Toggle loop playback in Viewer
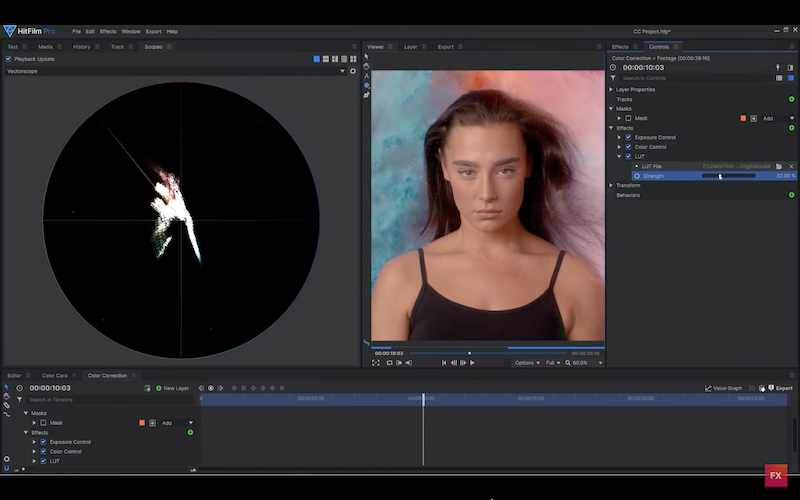Screen dimensions: 800x500 pyautogui.click(x=389, y=363)
